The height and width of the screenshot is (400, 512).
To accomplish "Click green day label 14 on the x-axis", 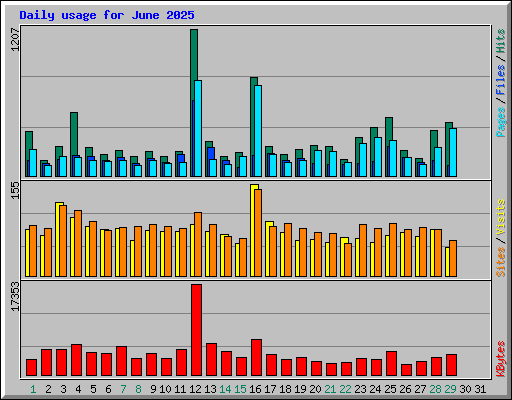I will [x=225, y=389].
